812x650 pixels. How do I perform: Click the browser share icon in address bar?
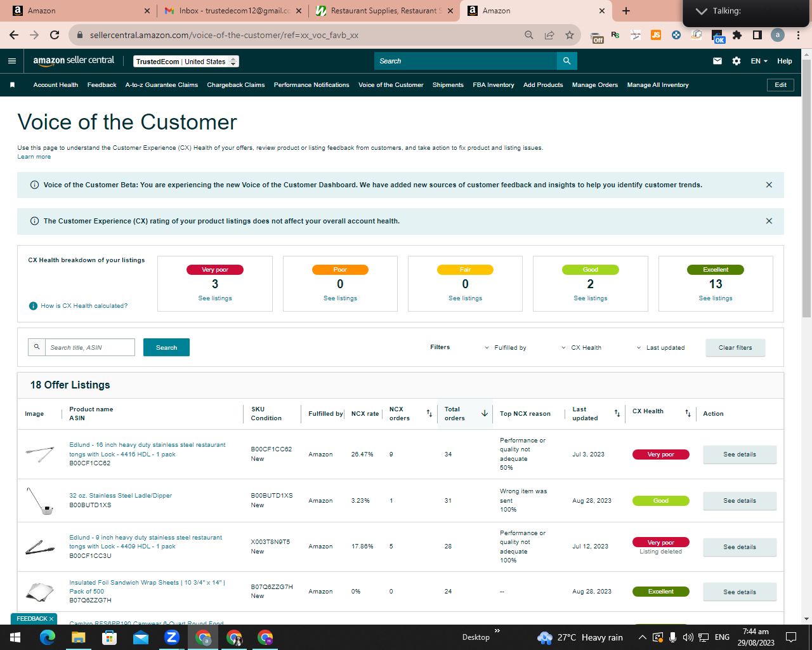(x=549, y=35)
